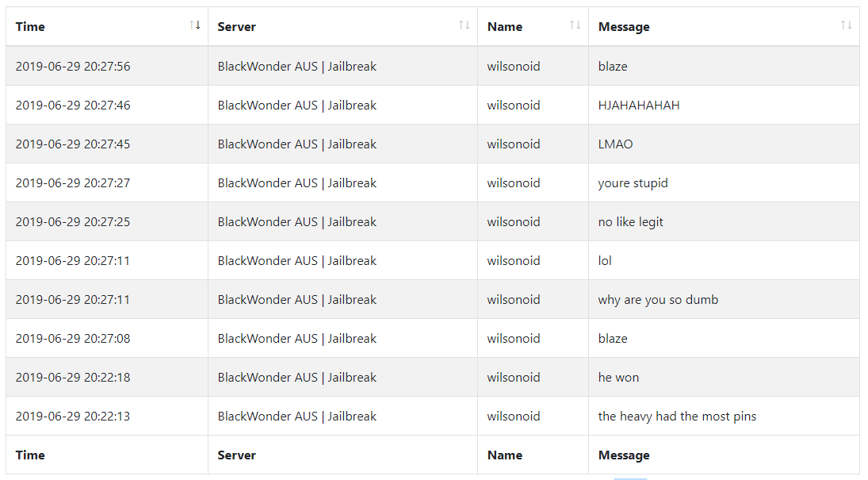
Task: Sort by Message column arrows icon
Action: [x=847, y=25]
